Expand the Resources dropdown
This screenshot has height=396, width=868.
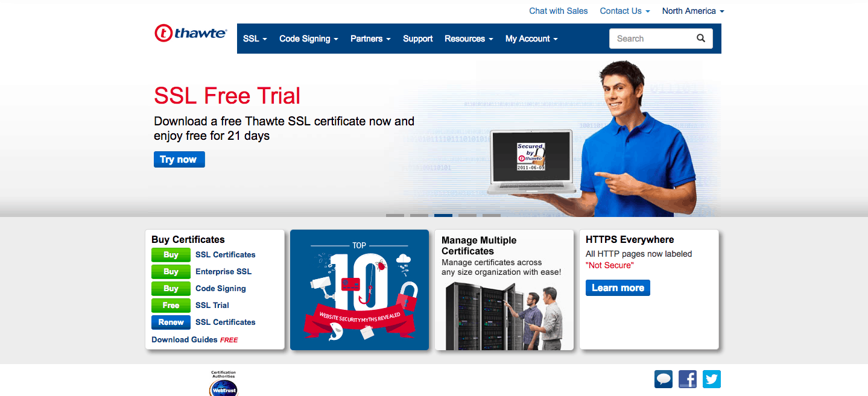468,38
